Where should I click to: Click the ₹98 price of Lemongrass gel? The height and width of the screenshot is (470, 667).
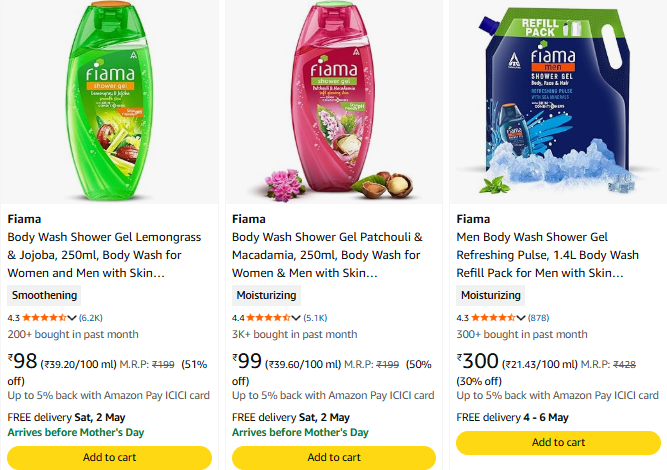[x=23, y=361]
